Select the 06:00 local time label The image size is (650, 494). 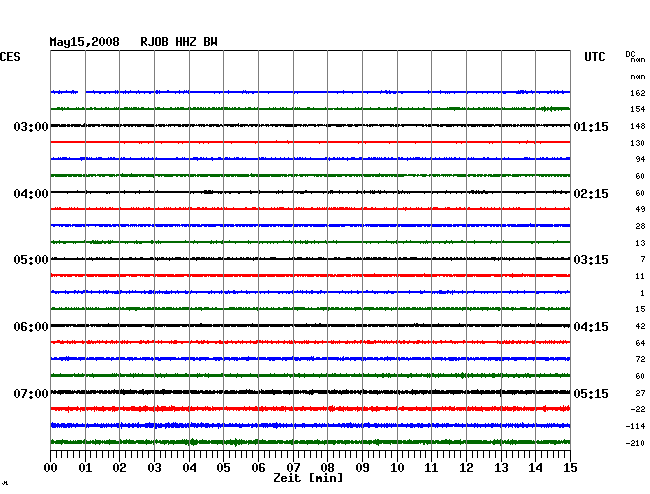pos(31,327)
